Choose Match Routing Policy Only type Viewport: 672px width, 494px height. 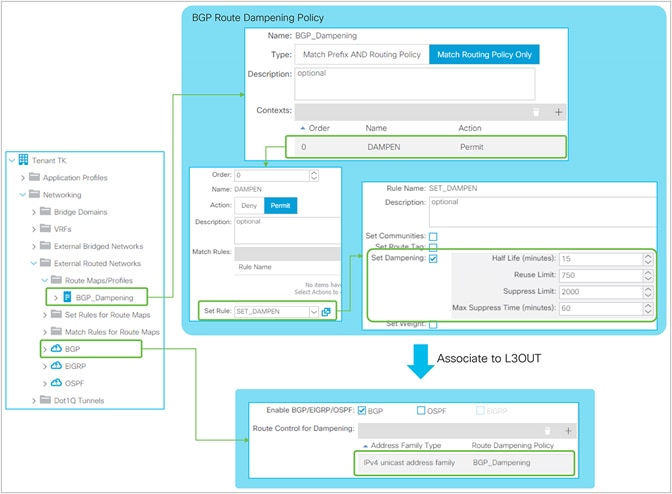click(484, 54)
